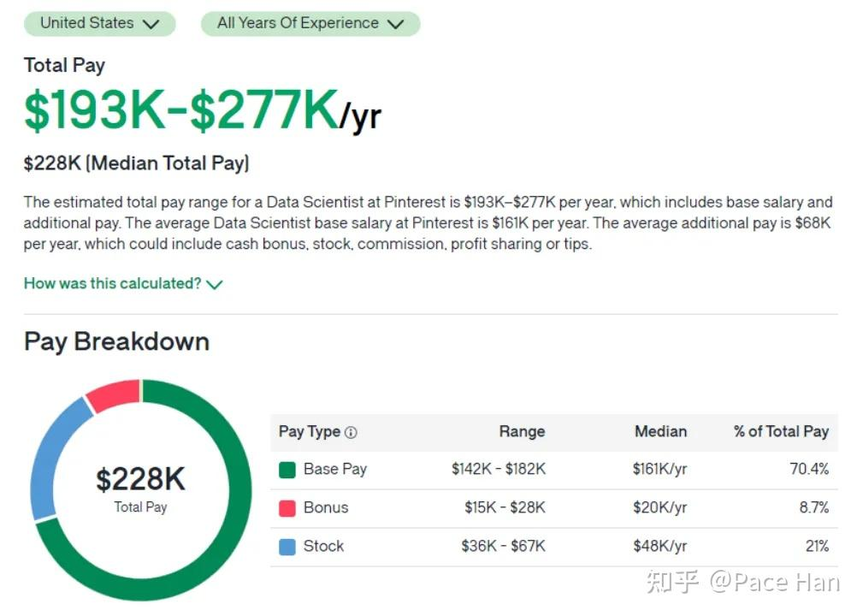The height and width of the screenshot is (616, 863).
Task: Click the blue Stock color swatch
Action: [x=287, y=547]
